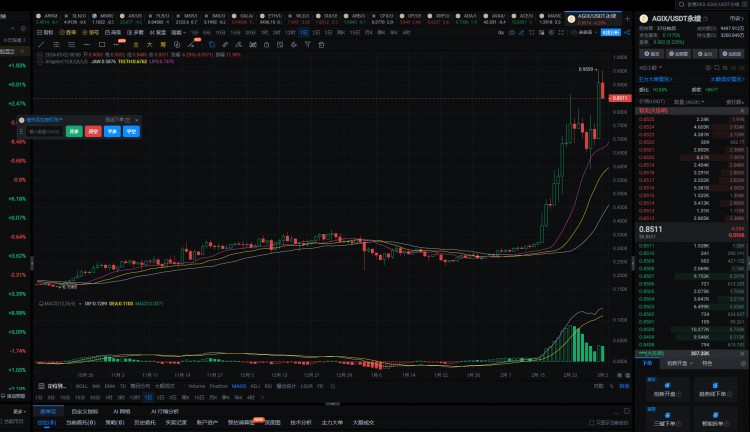Toggle the Volume indicator

pos(197,386)
